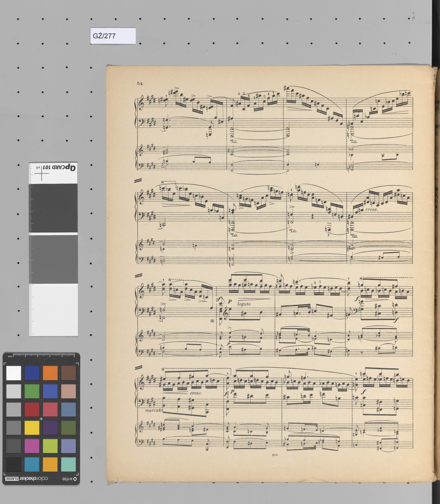The image size is (440, 504).
Task: Click the x-rite logo on the colorchecker
Action: [x=70, y=479]
